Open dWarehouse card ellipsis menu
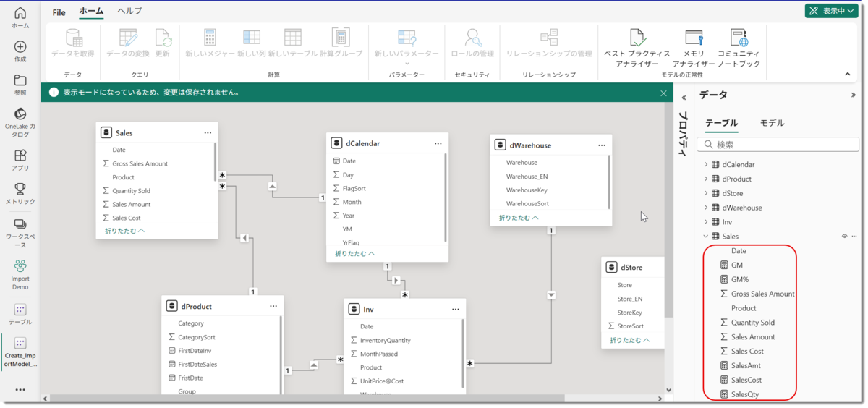 tap(601, 145)
